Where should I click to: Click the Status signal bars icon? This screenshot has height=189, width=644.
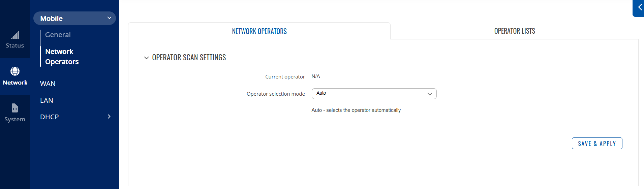point(15,35)
